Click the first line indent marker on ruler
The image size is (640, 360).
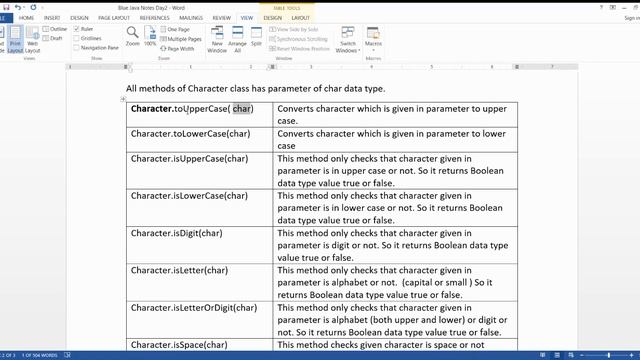pyautogui.click(x=130, y=65)
